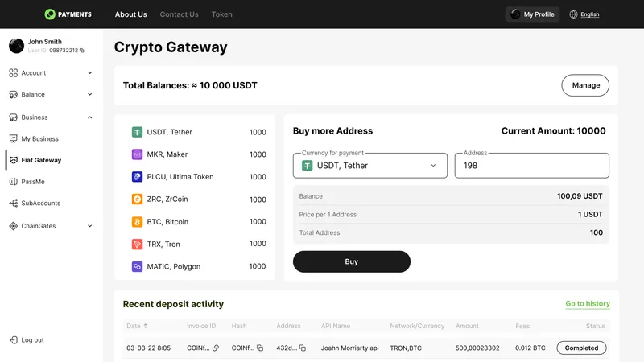Click the Amount column header
This screenshot has height=362, width=644.
pos(467,326)
